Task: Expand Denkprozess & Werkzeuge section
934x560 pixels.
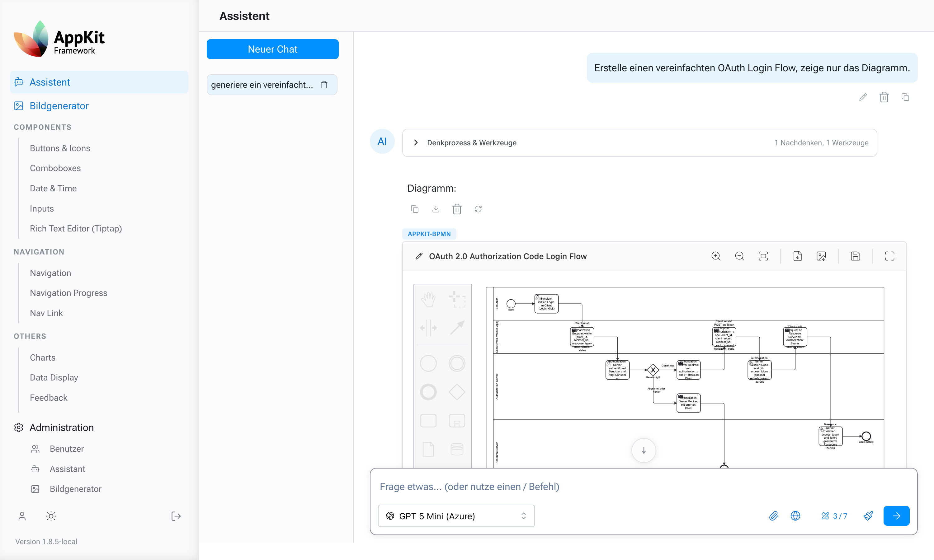Action: pos(639,142)
